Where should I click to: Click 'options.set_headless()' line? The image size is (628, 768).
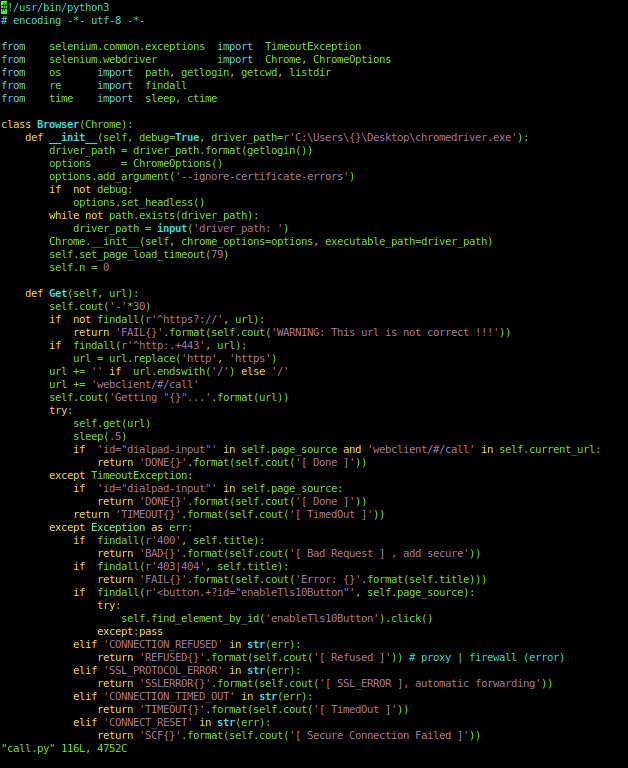click(139, 202)
